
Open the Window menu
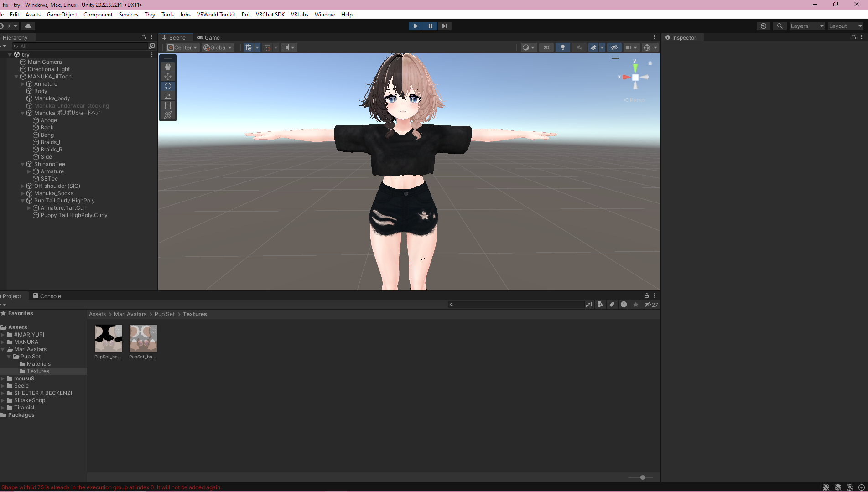[325, 15]
